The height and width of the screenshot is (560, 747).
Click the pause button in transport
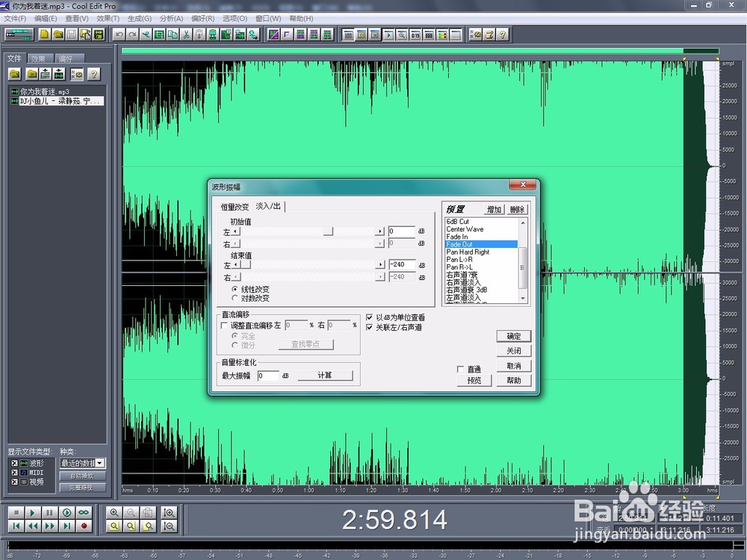click(x=49, y=512)
